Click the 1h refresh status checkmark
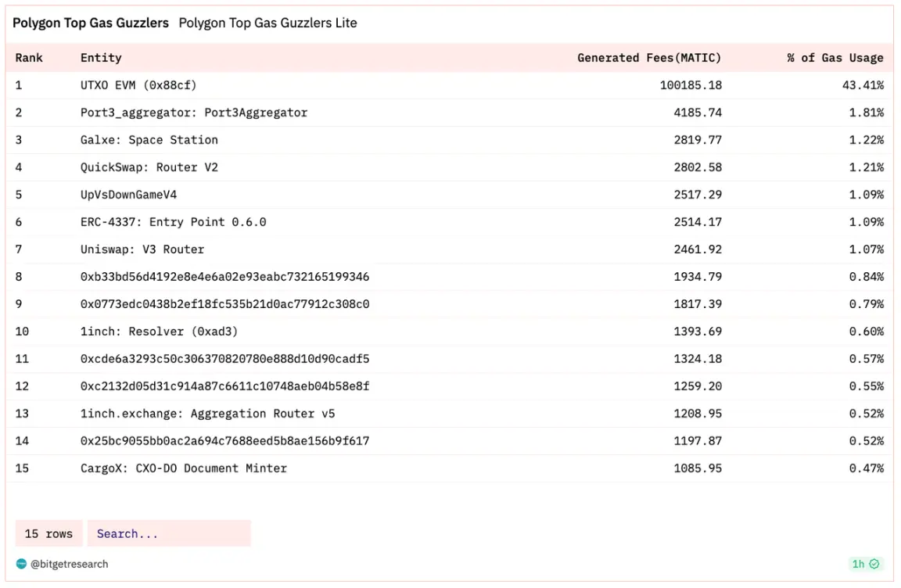The image size is (901, 588). [874, 564]
